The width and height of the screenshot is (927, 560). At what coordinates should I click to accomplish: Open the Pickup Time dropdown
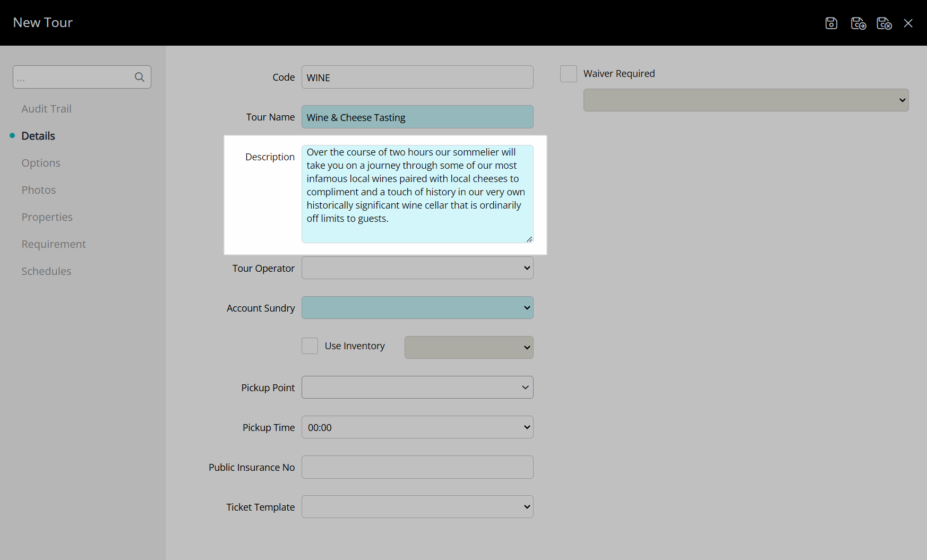417,427
